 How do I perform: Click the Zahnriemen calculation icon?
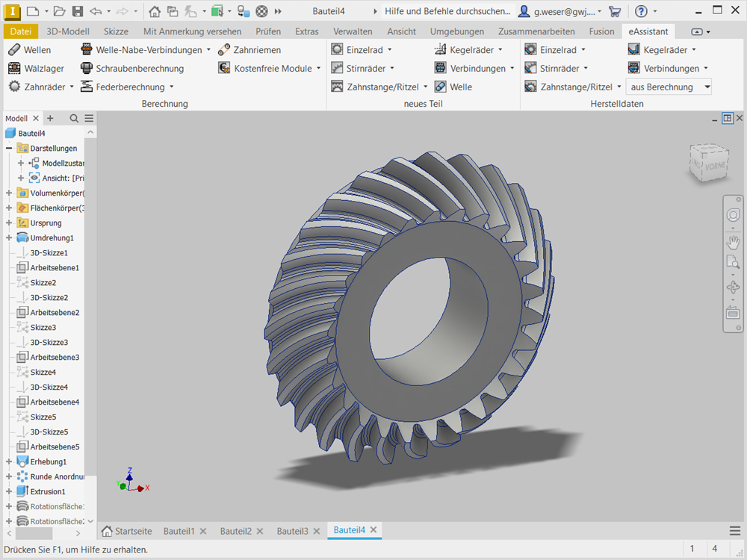(x=224, y=50)
